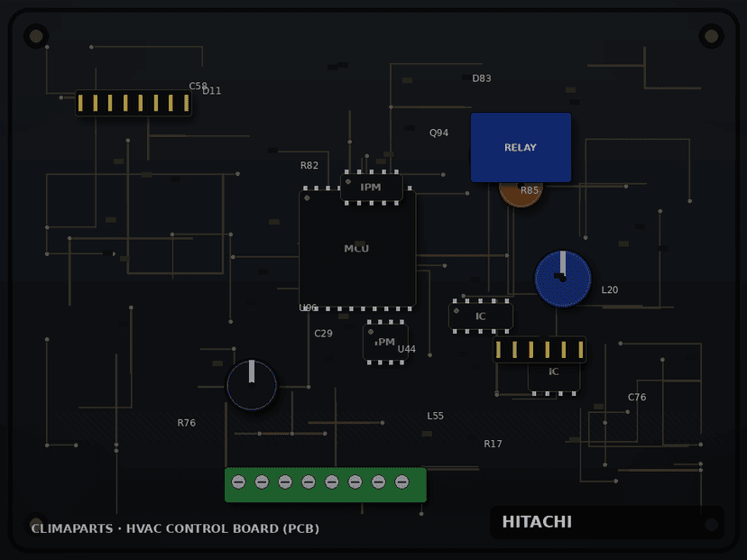The width and height of the screenshot is (747, 560).
Task: Click the brown round component under the relay
Action: [x=521, y=194]
